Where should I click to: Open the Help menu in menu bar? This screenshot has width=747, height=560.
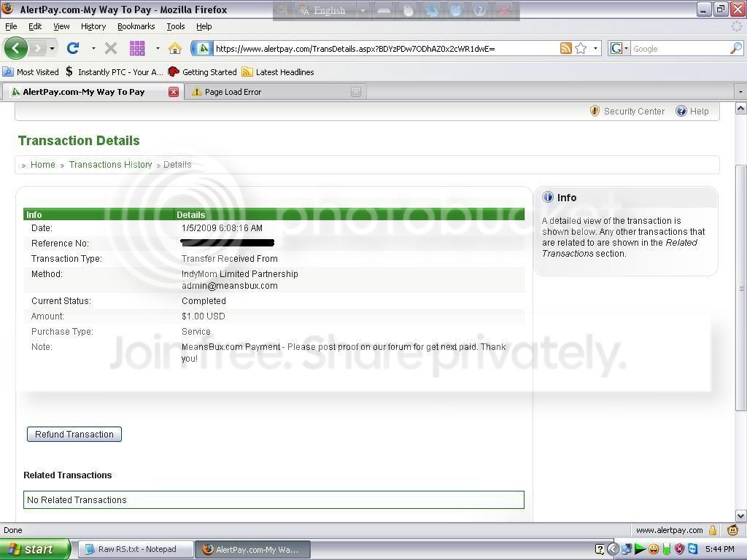(204, 26)
